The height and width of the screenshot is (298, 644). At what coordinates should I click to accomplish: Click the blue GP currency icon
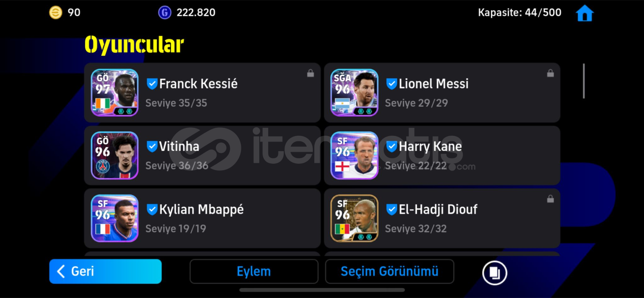[165, 13]
